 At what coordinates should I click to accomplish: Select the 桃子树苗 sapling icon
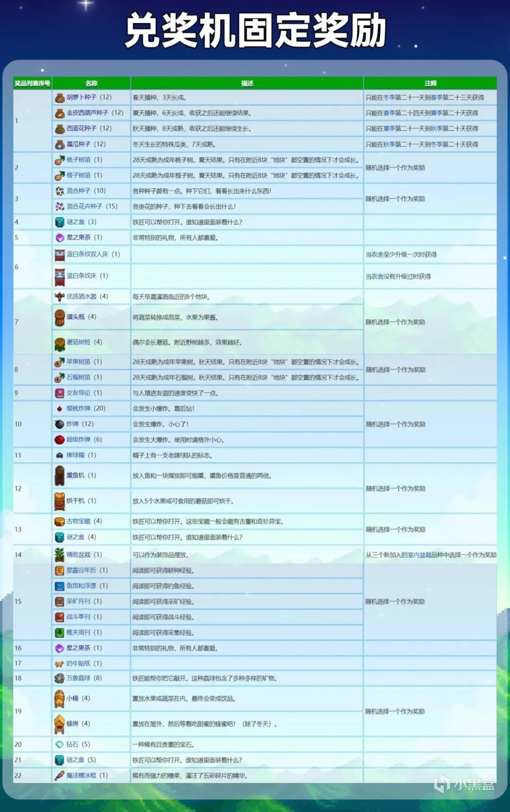(x=59, y=160)
